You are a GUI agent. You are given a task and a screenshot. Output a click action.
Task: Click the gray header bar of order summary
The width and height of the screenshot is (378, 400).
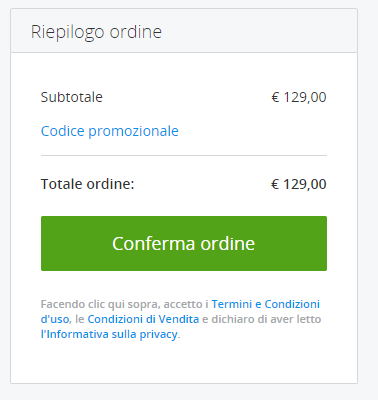pos(184,31)
